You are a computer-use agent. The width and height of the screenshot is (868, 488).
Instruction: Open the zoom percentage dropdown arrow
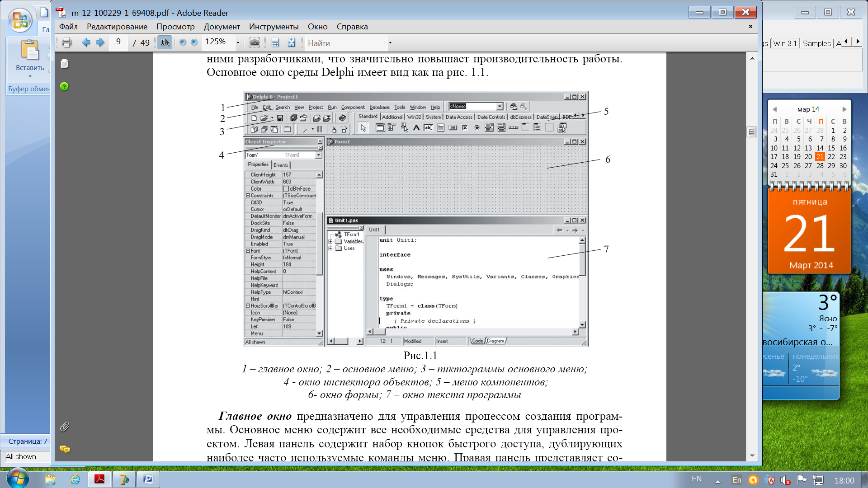tap(238, 43)
